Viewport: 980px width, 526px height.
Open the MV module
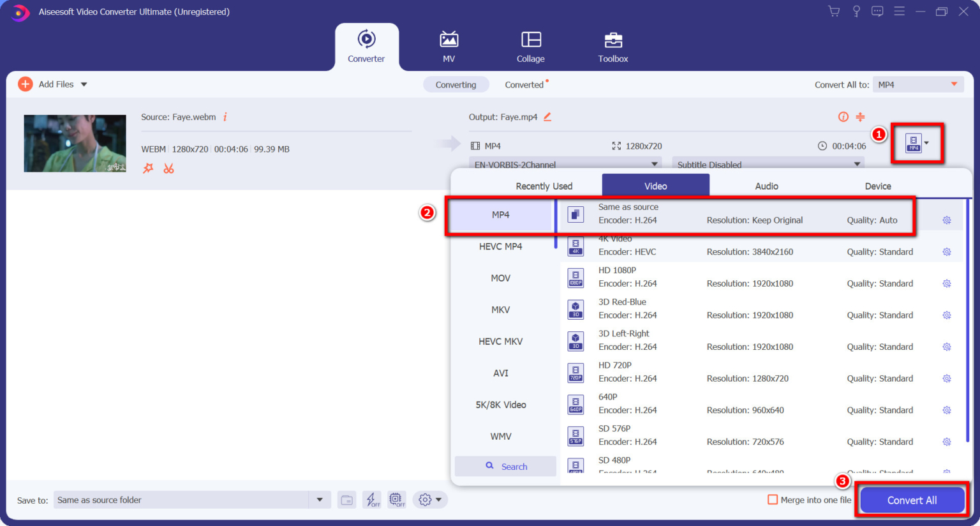449,46
